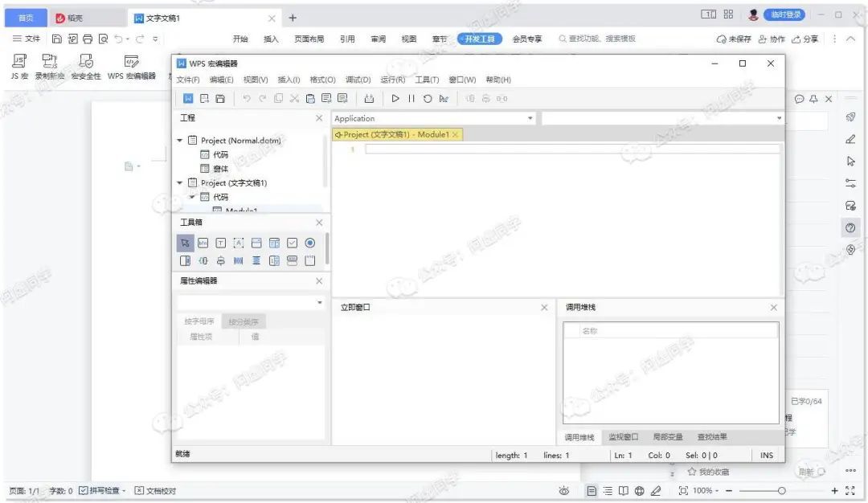Click the save icon in macro editor toolbar
This screenshot has width=868, height=503.
click(220, 99)
